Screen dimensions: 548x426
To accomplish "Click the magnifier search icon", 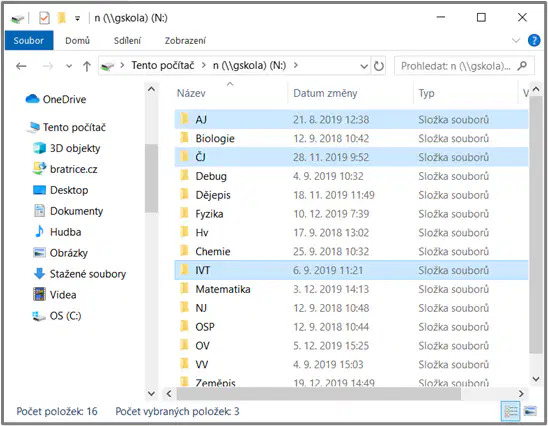I will [522, 65].
